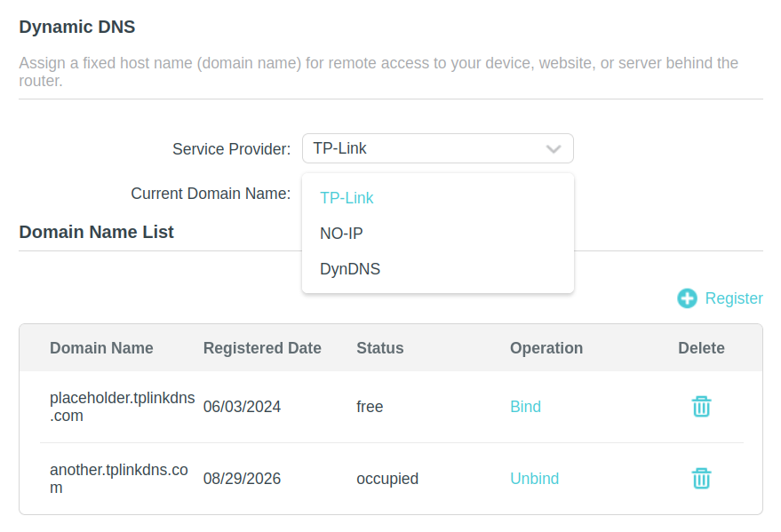Click the Delete column header
The image size is (781, 532).
point(701,348)
